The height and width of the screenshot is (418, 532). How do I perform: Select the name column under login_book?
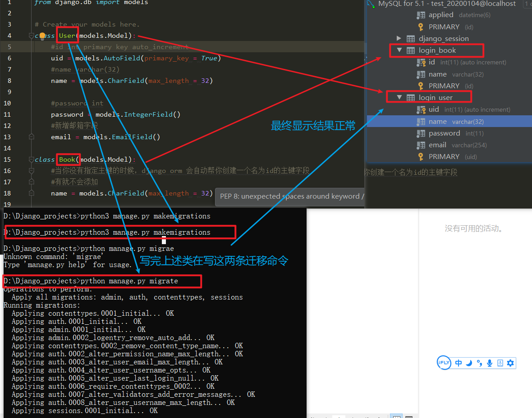click(449, 74)
